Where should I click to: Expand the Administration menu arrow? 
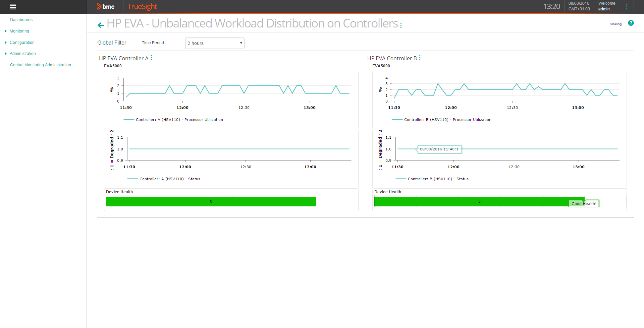pos(6,54)
